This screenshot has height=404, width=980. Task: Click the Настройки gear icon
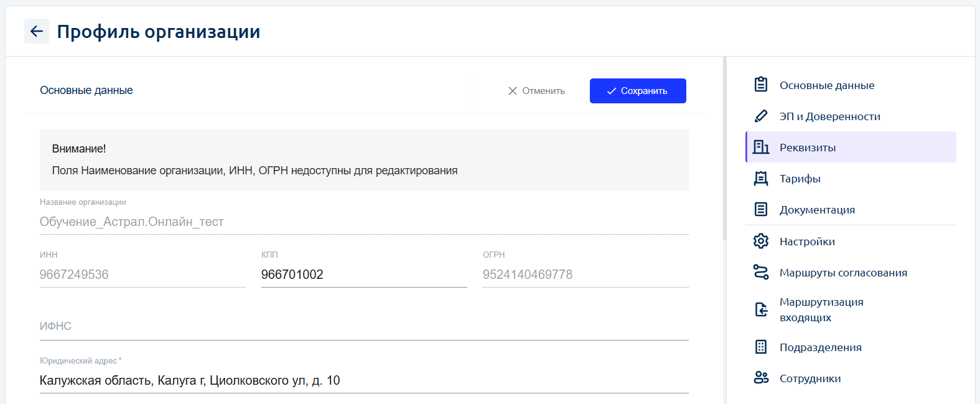761,241
